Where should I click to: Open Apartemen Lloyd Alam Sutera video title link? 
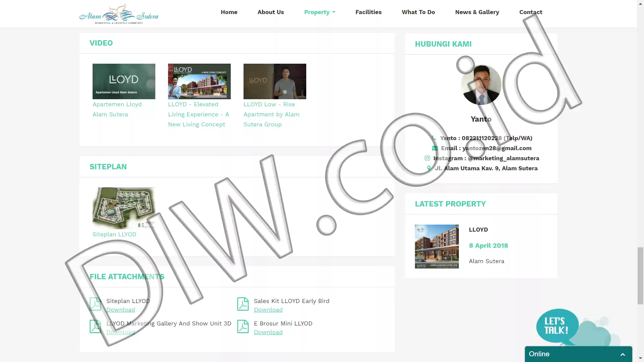tap(117, 109)
